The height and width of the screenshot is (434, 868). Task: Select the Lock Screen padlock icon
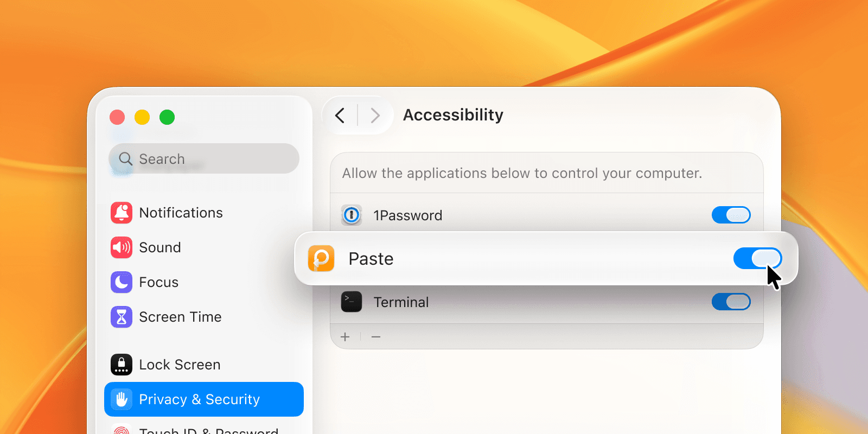(122, 365)
